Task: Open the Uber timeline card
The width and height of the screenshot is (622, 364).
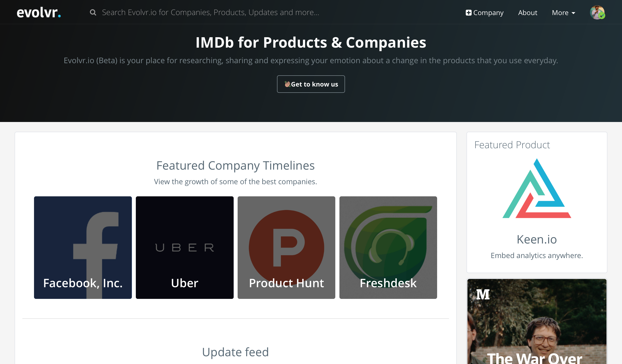Action: [185, 248]
